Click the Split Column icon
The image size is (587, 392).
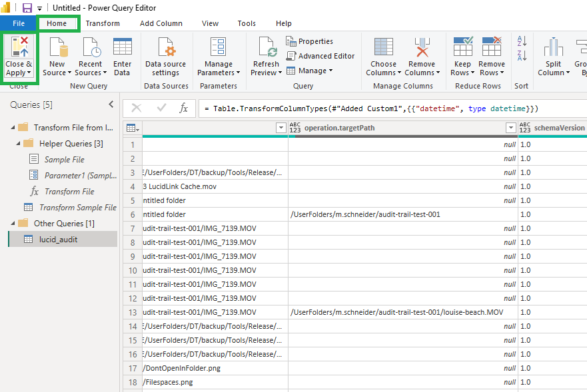point(553,47)
